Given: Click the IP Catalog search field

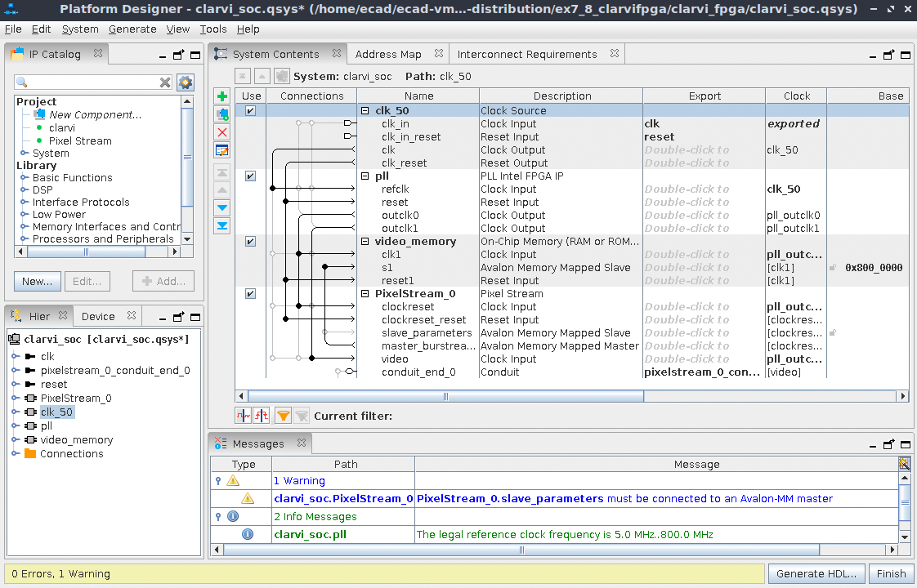Looking at the screenshot, I should (x=86, y=82).
